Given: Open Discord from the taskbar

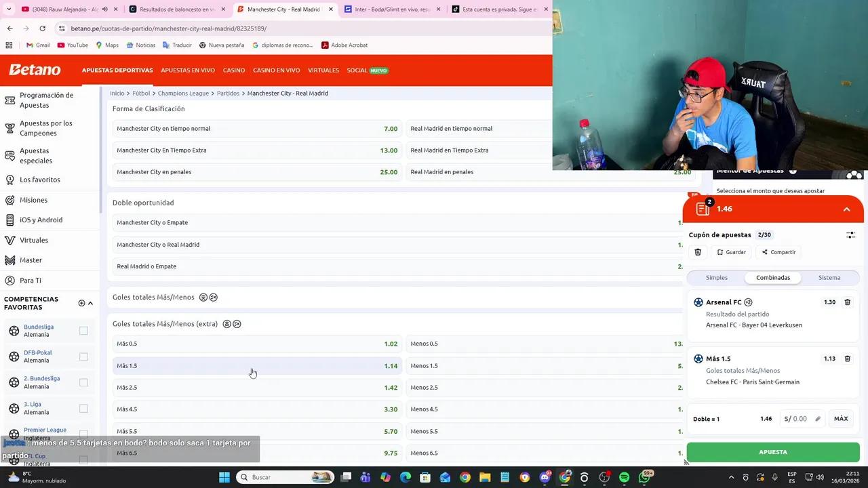Looking at the screenshot, I should pos(545,477).
